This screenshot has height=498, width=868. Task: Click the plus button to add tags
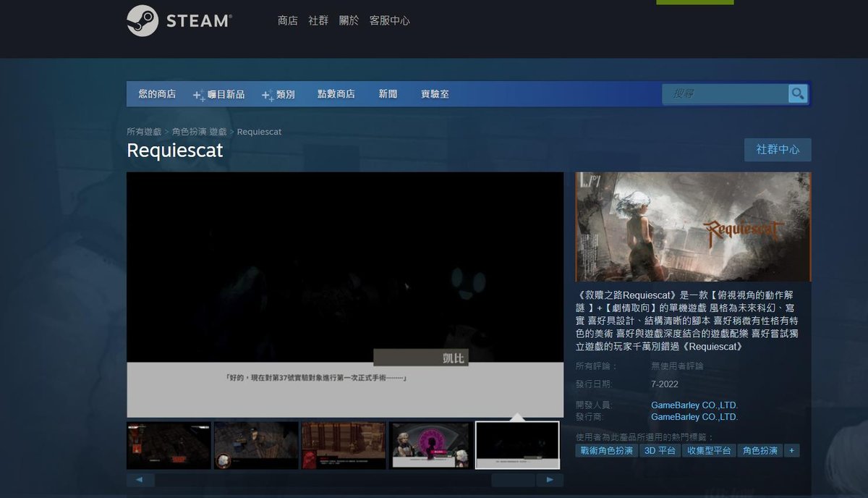click(x=792, y=450)
